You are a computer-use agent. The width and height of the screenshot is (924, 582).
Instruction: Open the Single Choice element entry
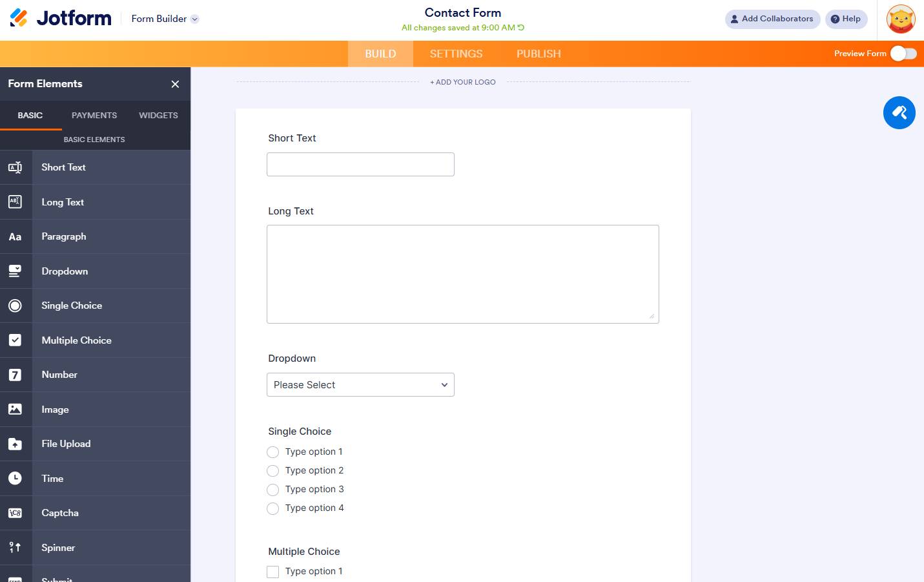(71, 305)
